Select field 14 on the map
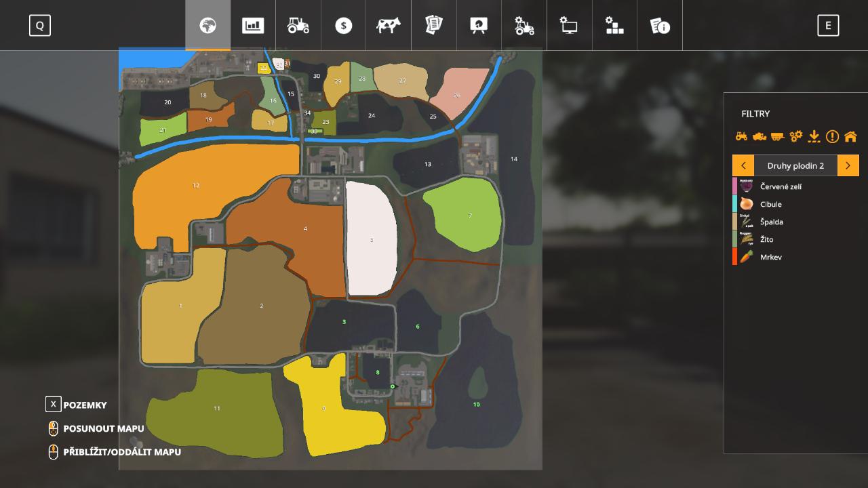Viewport: 868px width, 488px height. tap(514, 159)
